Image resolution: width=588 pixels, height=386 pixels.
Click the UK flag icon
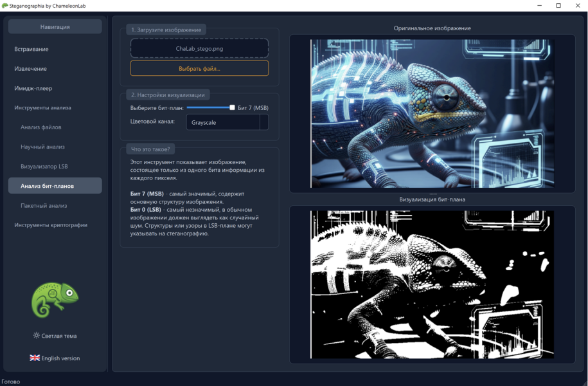pyautogui.click(x=35, y=358)
